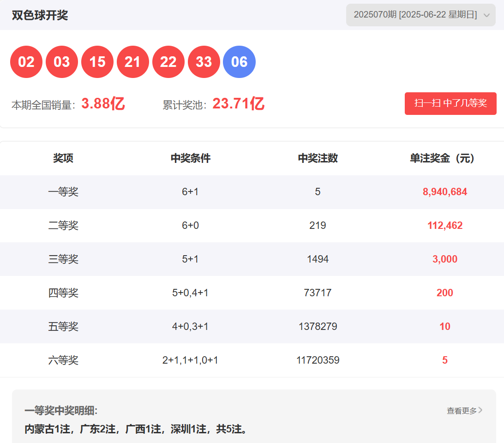Click the second prize amount 112,462
This screenshot has width=504, height=443.
tap(444, 226)
